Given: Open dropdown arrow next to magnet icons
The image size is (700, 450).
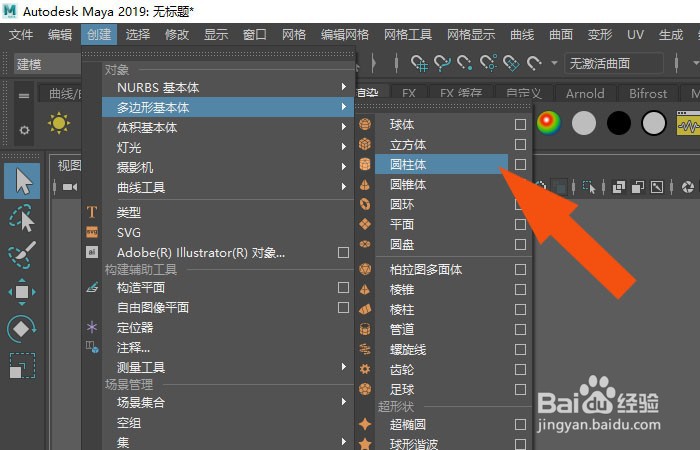Looking at the screenshot, I should pos(554,63).
